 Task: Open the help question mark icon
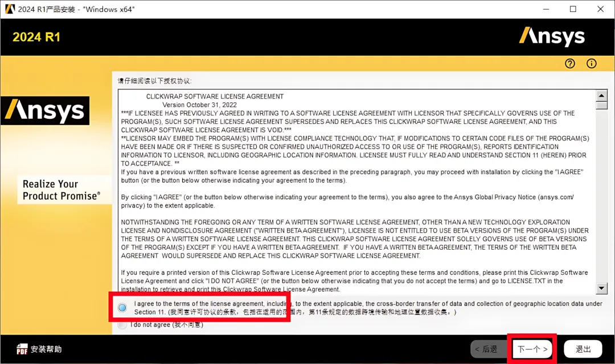570,64
